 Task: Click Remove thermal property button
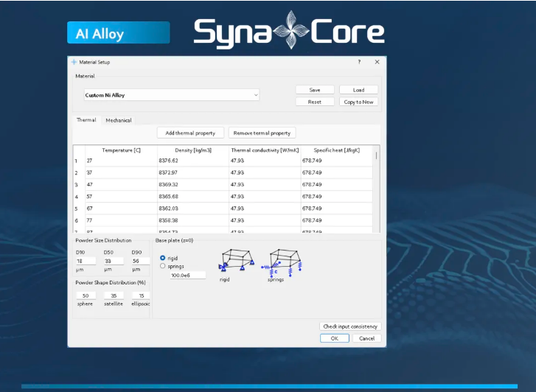pos(262,133)
